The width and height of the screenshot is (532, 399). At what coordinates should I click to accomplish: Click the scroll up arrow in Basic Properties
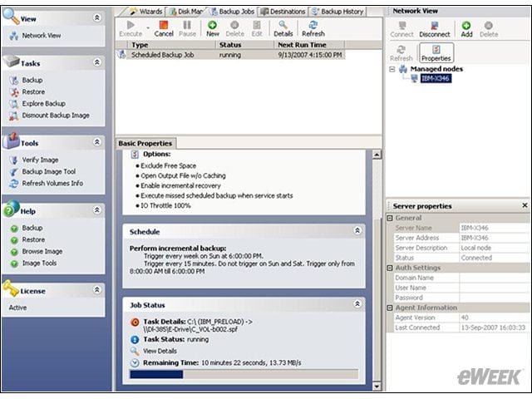[x=377, y=155]
